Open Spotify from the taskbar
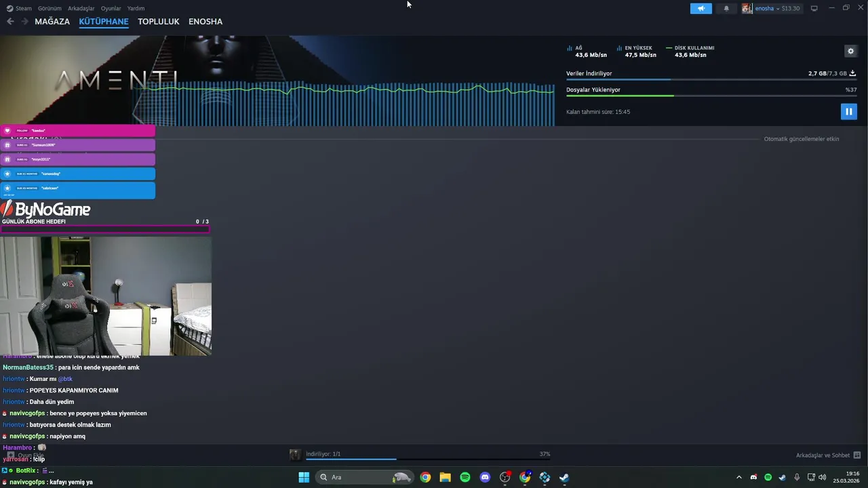The image size is (868, 488). click(465, 477)
